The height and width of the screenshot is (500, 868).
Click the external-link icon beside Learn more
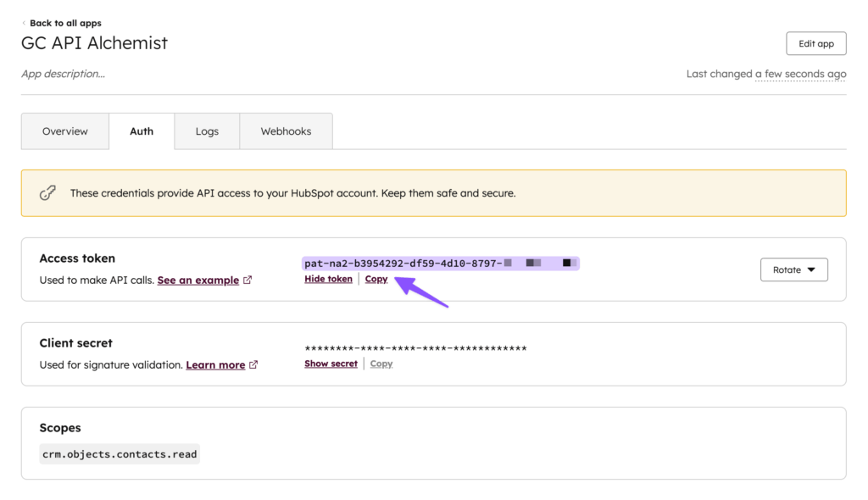point(254,364)
